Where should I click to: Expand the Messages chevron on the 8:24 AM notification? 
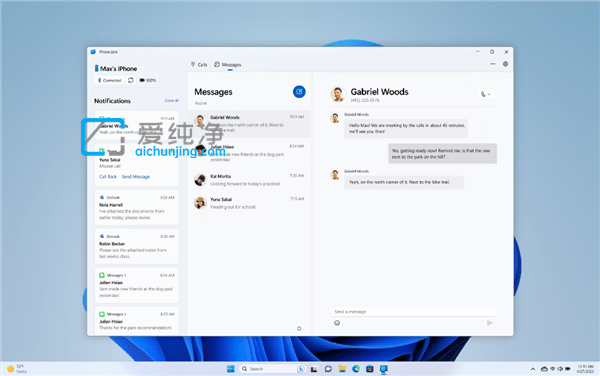[x=125, y=275]
